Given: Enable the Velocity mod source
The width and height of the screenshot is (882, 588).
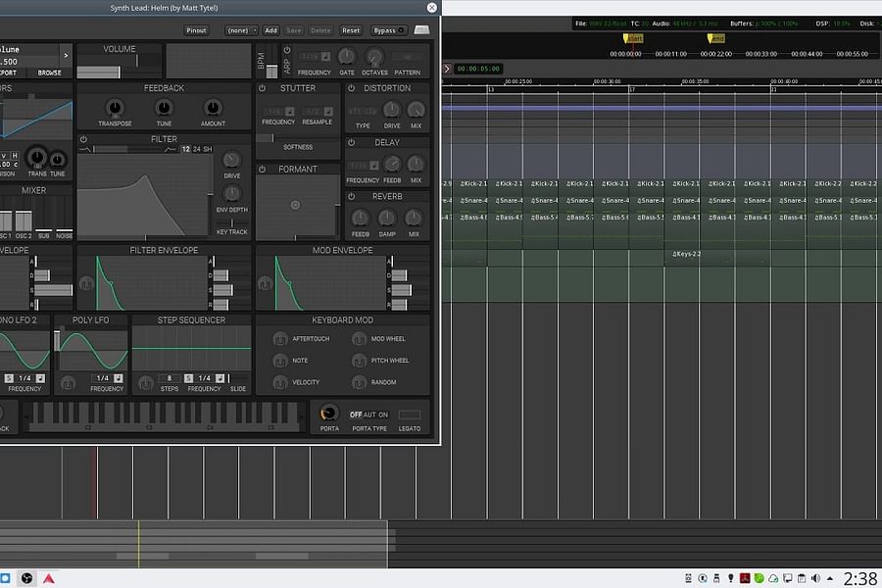Looking at the screenshot, I should coord(279,383).
